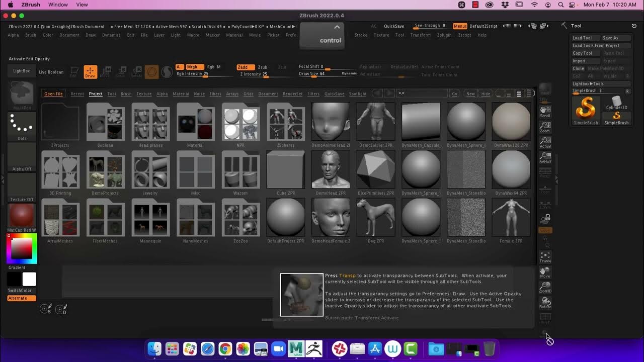Switch to the Recent tab
644x362 pixels.
tap(77, 94)
